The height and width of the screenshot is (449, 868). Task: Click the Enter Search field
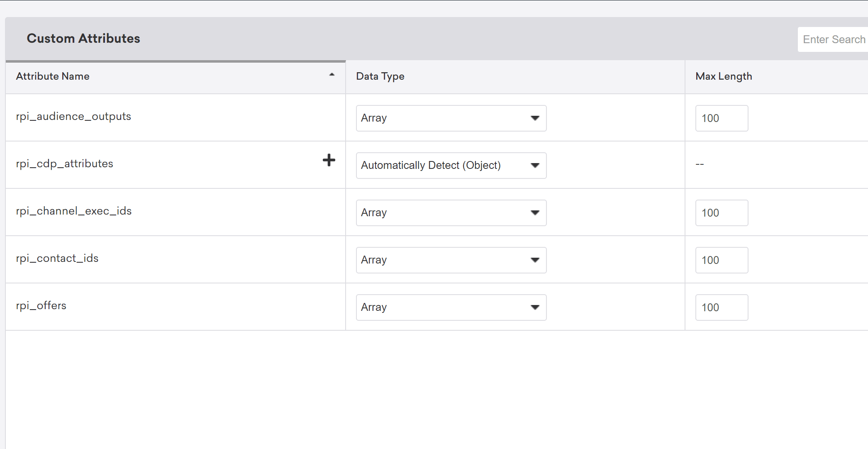pyautogui.click(x=833, y=39)
